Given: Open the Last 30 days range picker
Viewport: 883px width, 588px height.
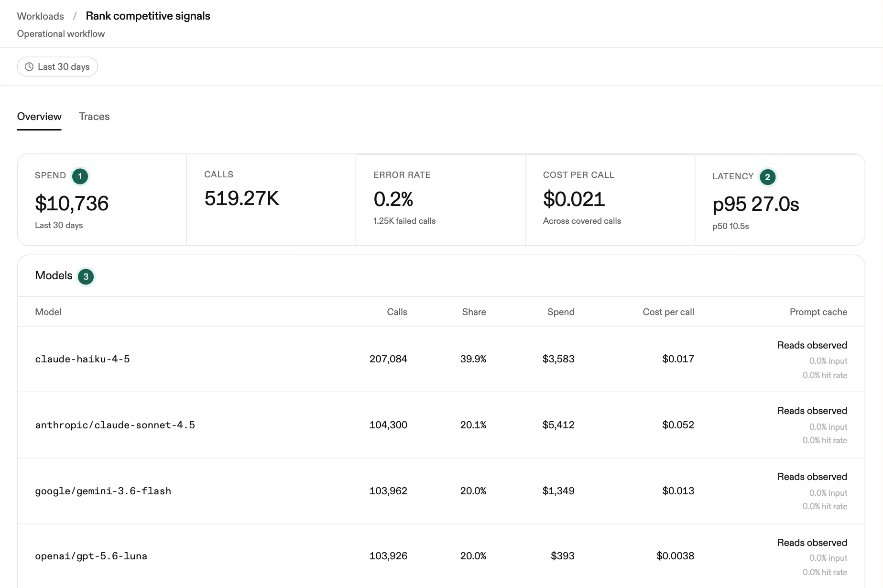Looking at the screenshot, I should pos(57,67).
